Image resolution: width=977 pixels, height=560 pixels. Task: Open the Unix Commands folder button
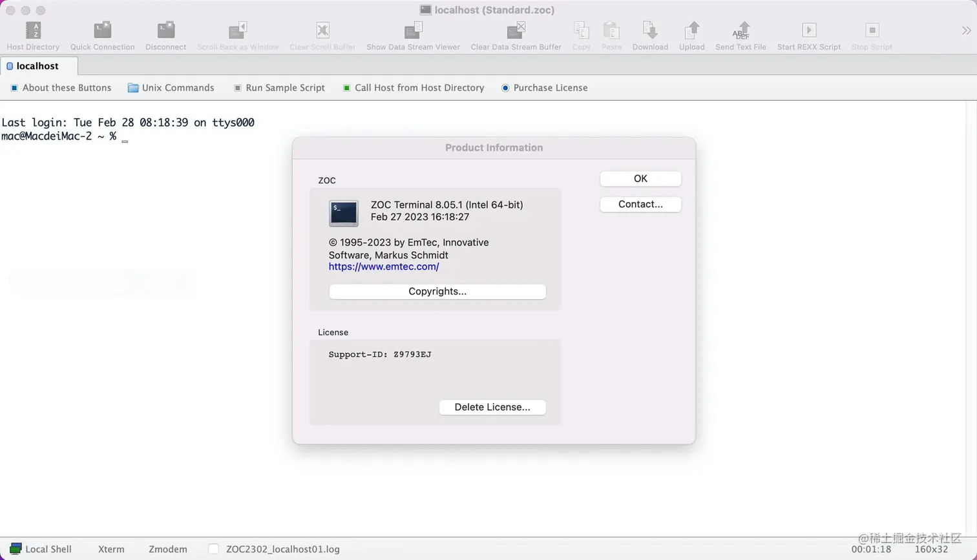tap(171, 88)
